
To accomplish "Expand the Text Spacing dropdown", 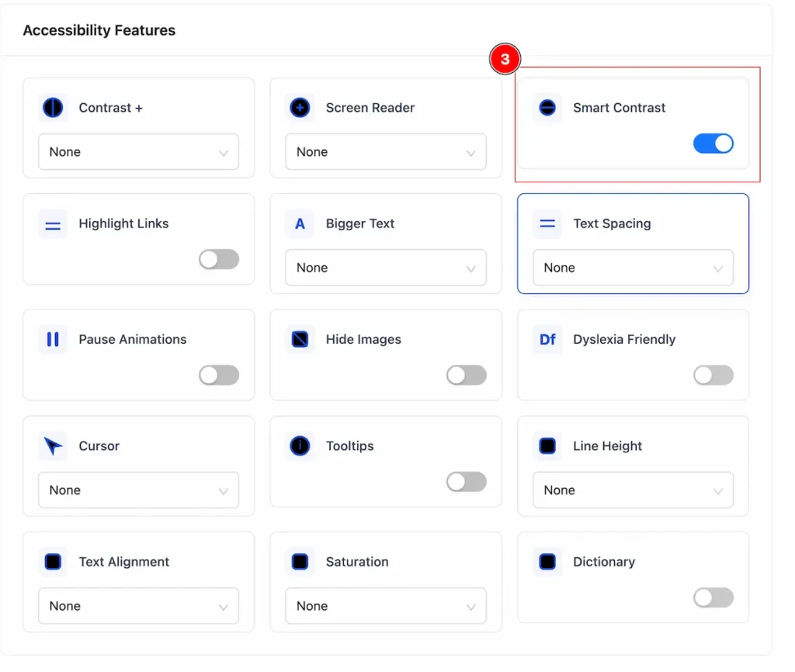I will (633, 268).
